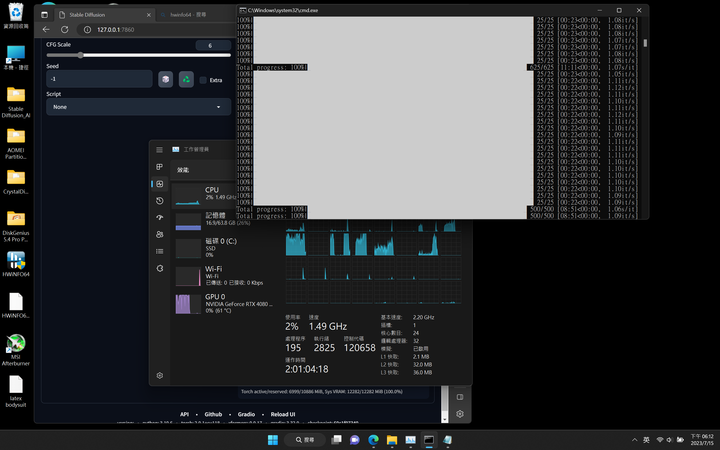Open taskbar clock and date

click(702, 440)
